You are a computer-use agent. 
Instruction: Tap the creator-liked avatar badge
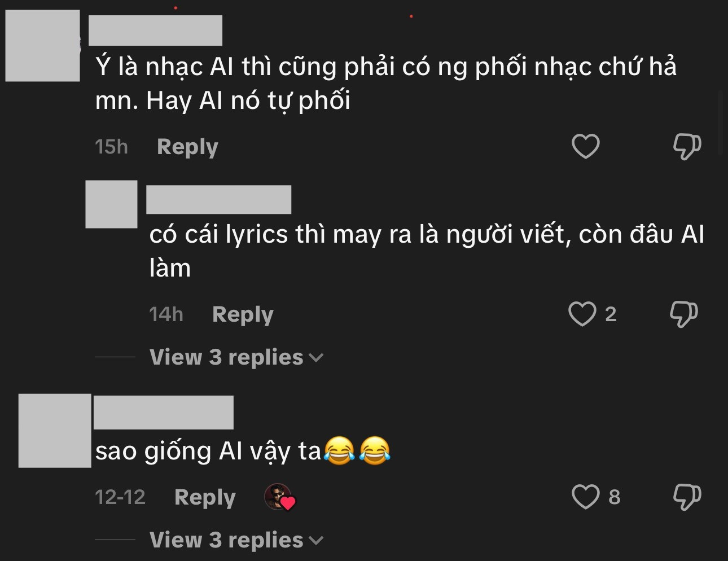[280, 497]
